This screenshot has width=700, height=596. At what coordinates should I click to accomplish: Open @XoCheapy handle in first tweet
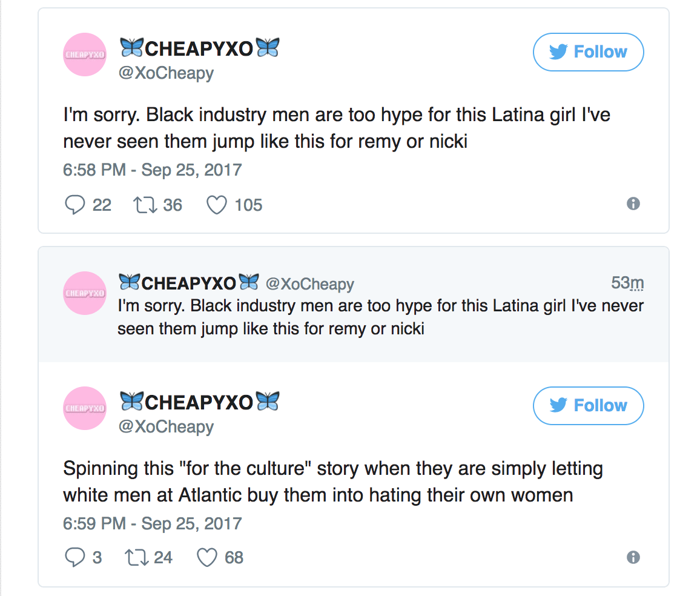[x=167, y=73]
